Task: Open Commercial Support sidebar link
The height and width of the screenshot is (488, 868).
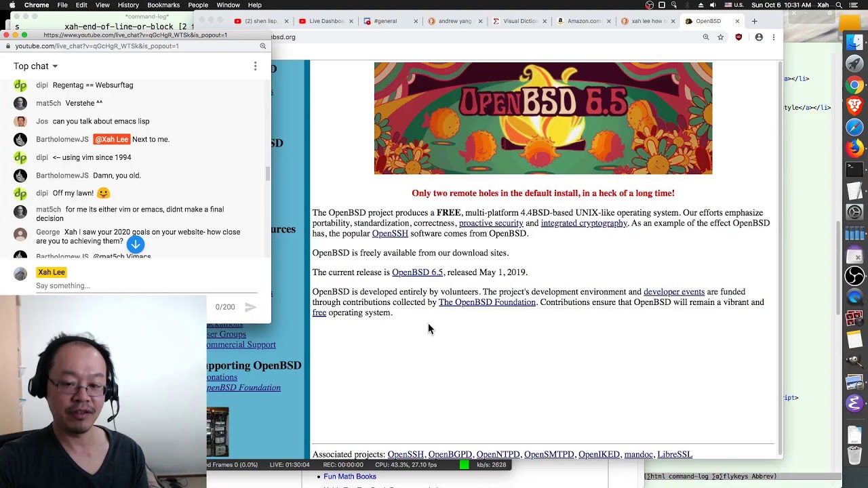Action: pyautogui.click(x=241, y=345)
